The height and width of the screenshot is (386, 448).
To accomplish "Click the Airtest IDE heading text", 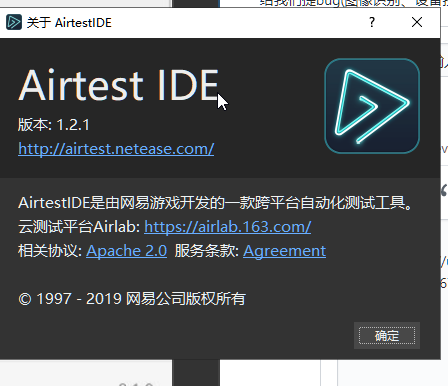I will pyautogui.click(x=119, y=85).
